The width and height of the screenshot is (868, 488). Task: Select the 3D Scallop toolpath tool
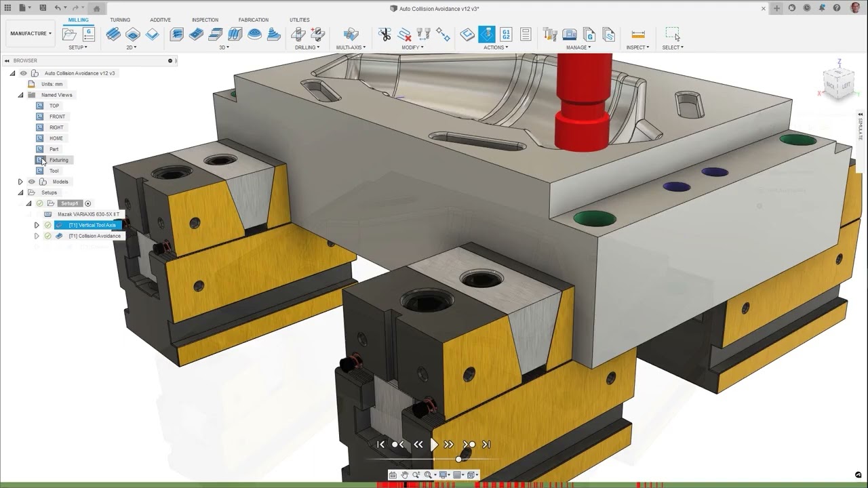[255, 34]
